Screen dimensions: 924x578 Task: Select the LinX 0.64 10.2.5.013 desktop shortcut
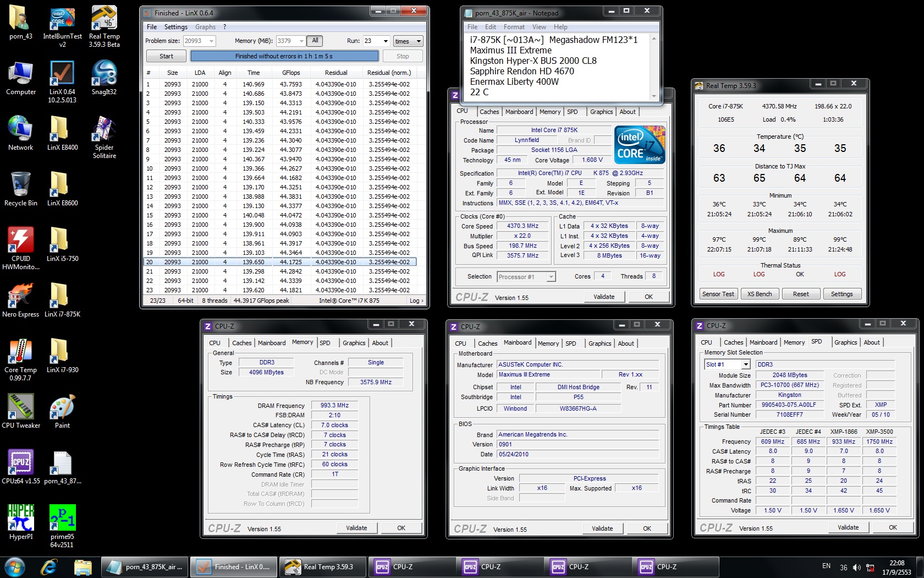[x=62, y=82]
